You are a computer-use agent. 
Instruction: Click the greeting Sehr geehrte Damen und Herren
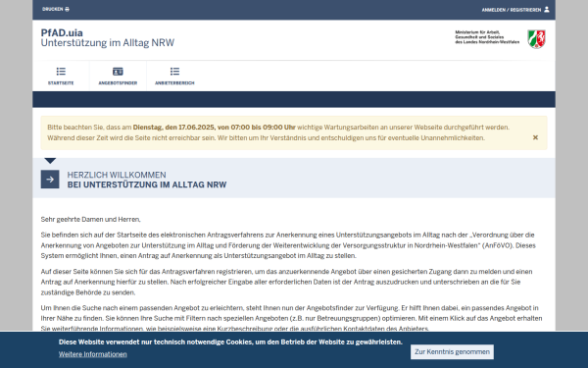[x=91, y=219]
